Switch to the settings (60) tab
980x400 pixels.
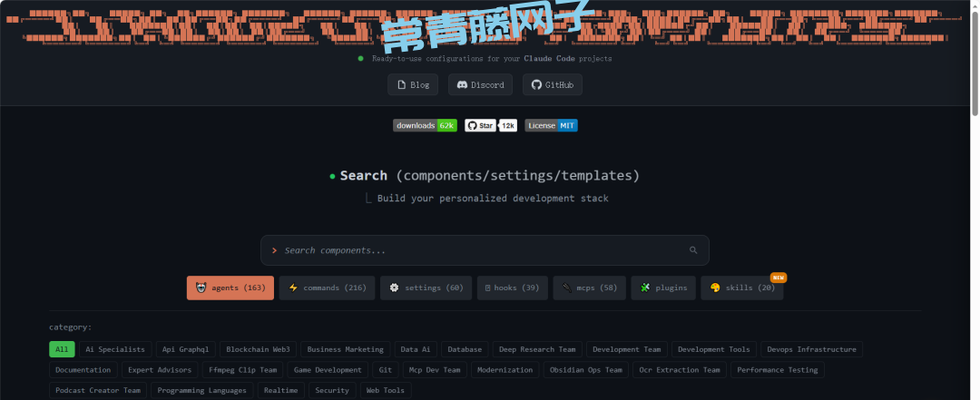(426, 288)
